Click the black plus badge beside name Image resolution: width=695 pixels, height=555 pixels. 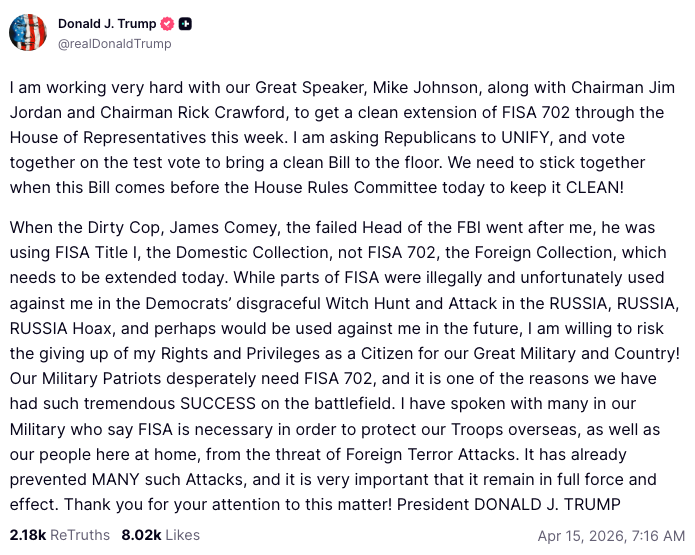point(186,24)
